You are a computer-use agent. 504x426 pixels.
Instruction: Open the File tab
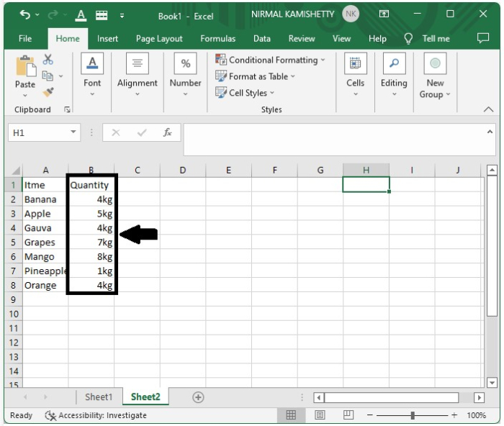coord(25,39)
